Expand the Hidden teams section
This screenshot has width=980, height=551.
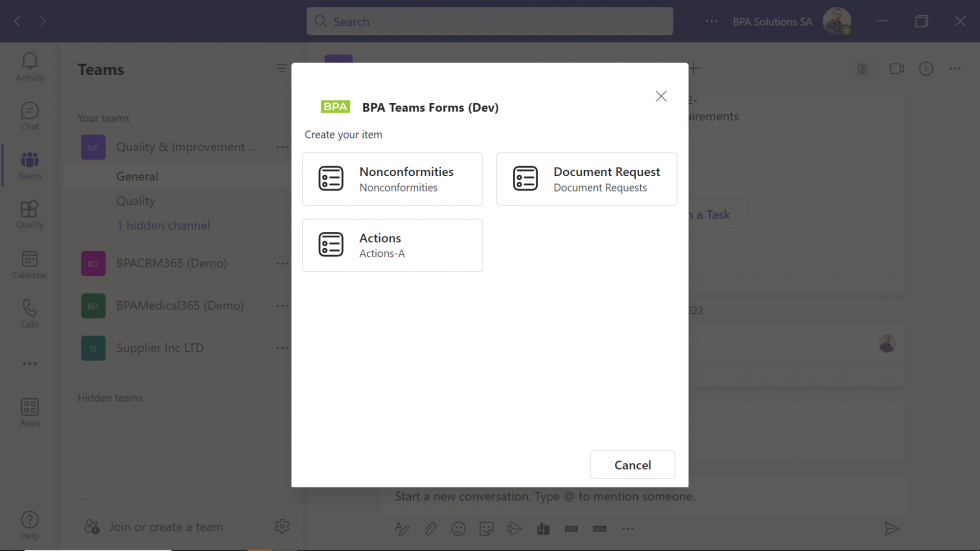point(110,397)
